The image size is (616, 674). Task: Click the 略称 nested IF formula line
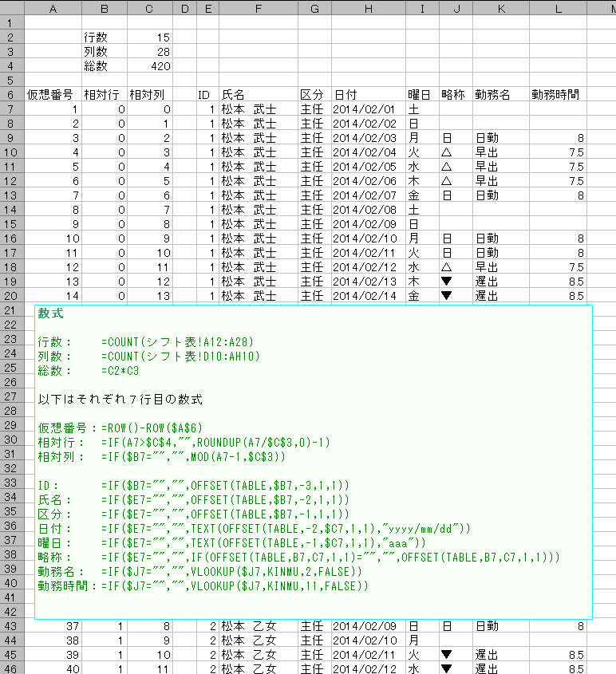tap(298, 558)
